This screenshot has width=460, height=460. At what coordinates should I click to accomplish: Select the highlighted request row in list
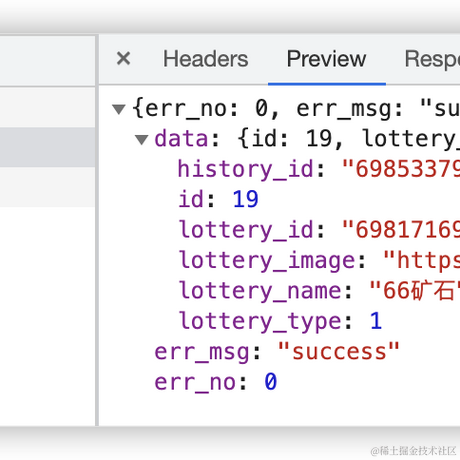[x=47, y=147]
